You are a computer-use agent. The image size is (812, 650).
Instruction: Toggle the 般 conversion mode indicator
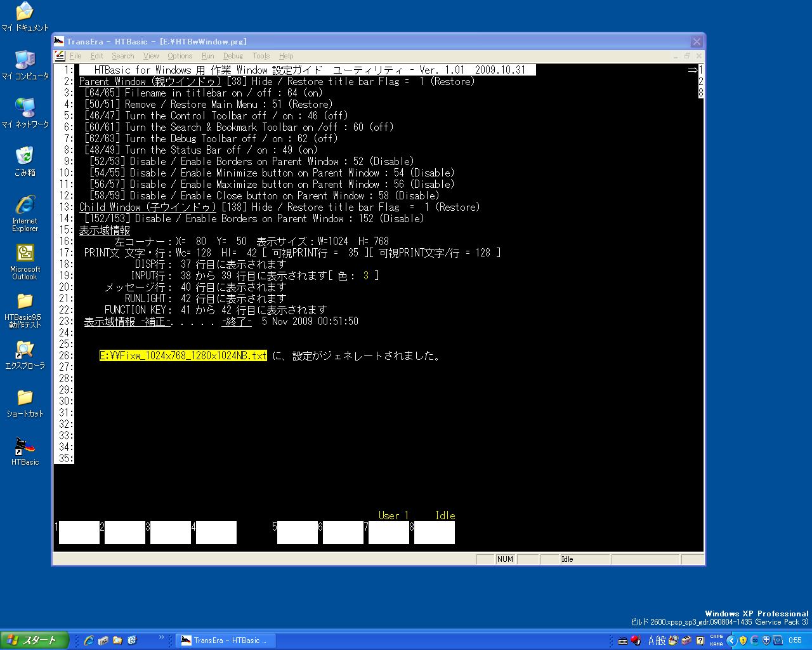coord(661,640)
